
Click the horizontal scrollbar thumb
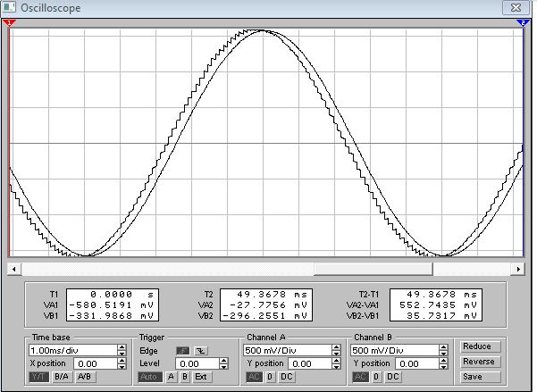[373, 269]
